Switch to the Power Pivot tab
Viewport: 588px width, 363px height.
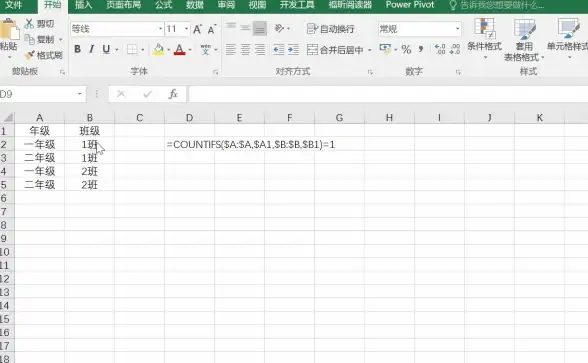click(x=410, y=5)
